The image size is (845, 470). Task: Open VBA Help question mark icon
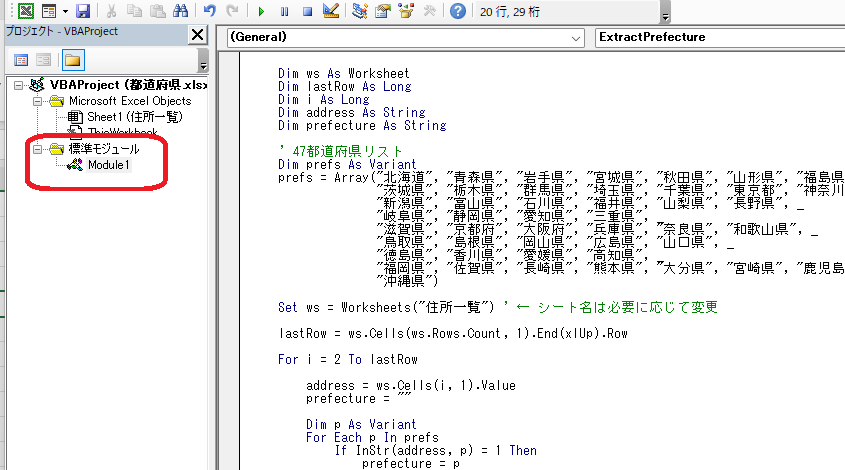point(457,11)
